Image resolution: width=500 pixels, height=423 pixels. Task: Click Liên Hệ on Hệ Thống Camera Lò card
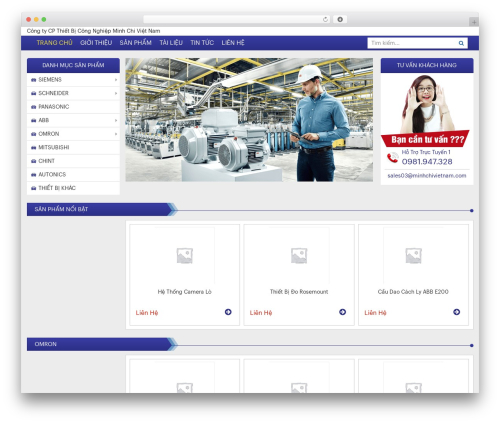(147, 313)
